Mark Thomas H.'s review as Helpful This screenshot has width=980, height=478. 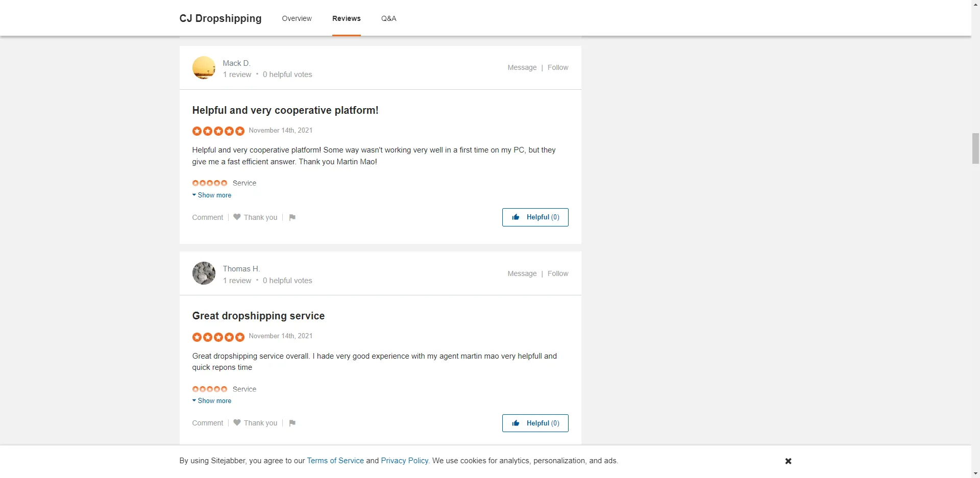pos(535,423)
